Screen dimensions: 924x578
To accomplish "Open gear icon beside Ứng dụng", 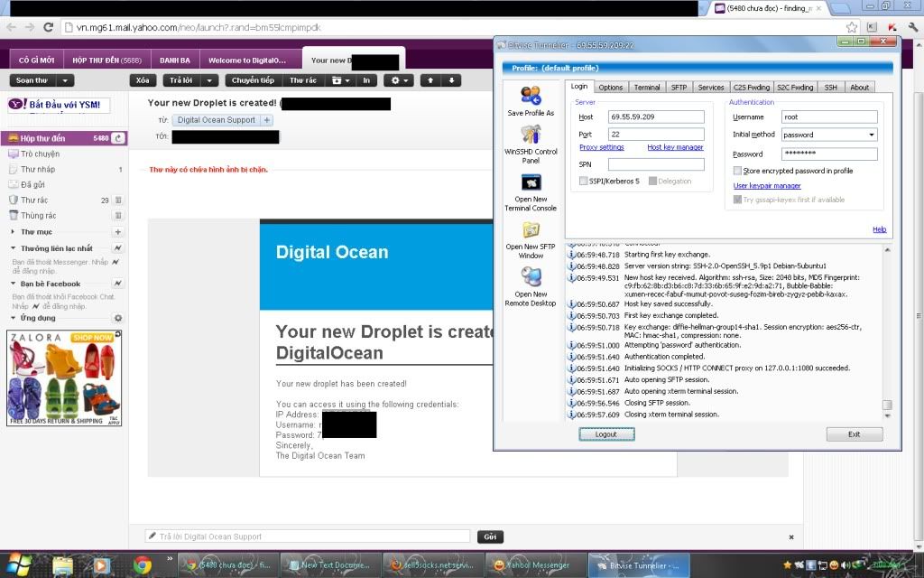I will pyautogui.click(x=118, y=318).
